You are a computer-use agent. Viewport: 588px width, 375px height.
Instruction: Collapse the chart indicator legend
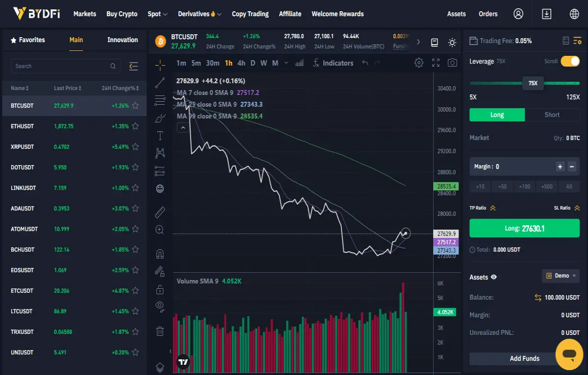[182, 128]
